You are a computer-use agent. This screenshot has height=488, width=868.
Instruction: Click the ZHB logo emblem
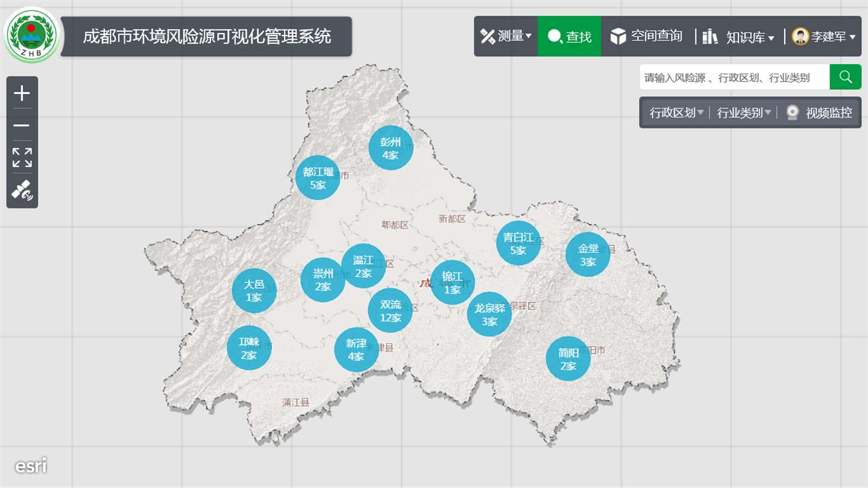point(32,35)
